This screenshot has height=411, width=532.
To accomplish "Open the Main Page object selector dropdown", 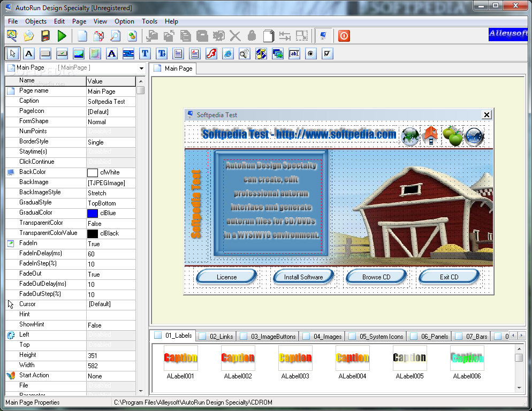I will coord(142,68).
